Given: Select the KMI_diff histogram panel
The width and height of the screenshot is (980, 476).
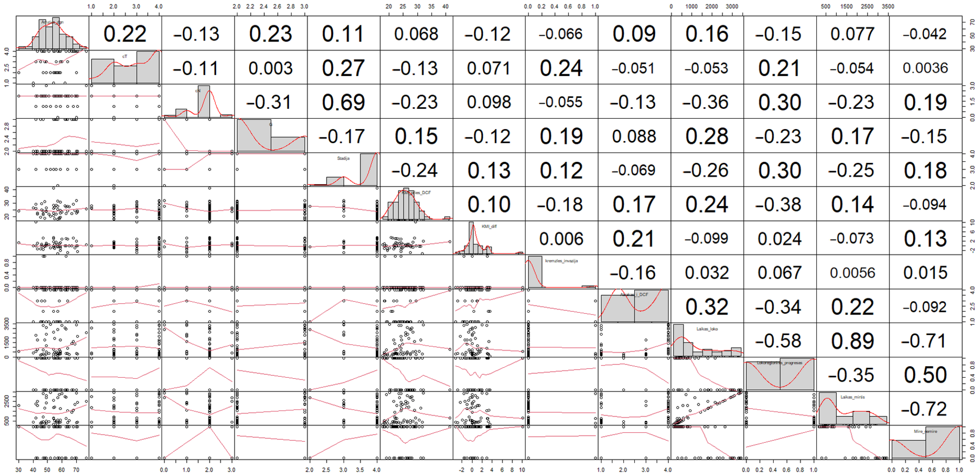Looking at the screenshot, I should coord(489,238).
